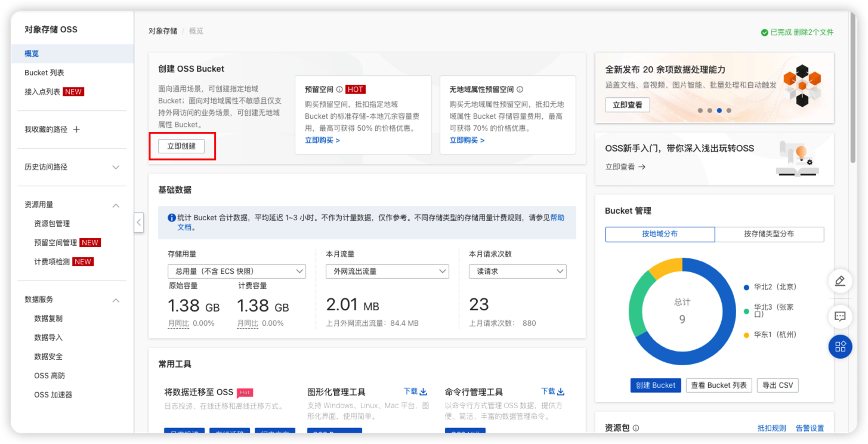Click 对象存储 OSS sidebar title
This screenshot has height=444, width=868.
(x=51, y=29)
